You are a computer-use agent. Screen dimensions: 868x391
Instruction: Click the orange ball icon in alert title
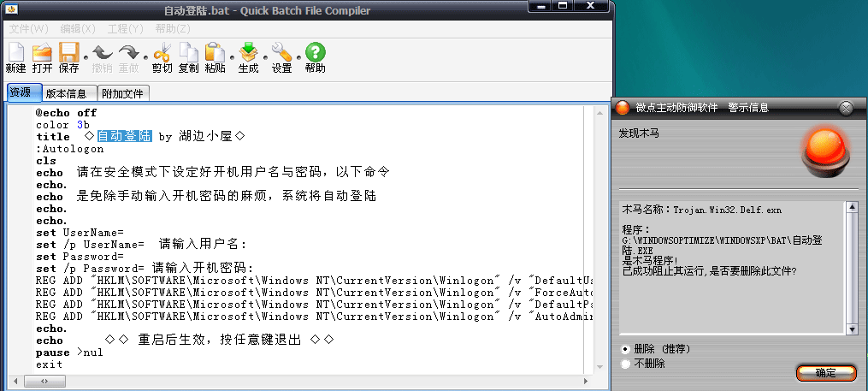pyautogui.click(x=623, y=108)
